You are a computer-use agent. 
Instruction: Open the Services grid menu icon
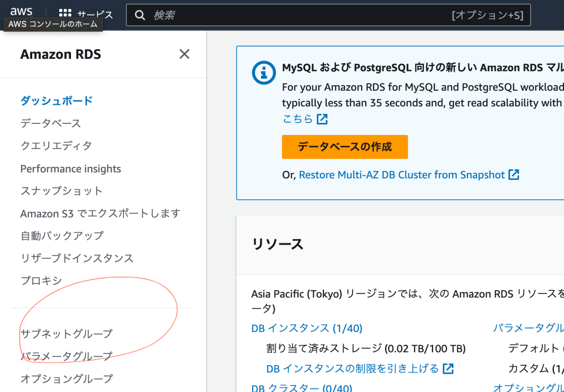pyautogui.click(x=65, y=13)
